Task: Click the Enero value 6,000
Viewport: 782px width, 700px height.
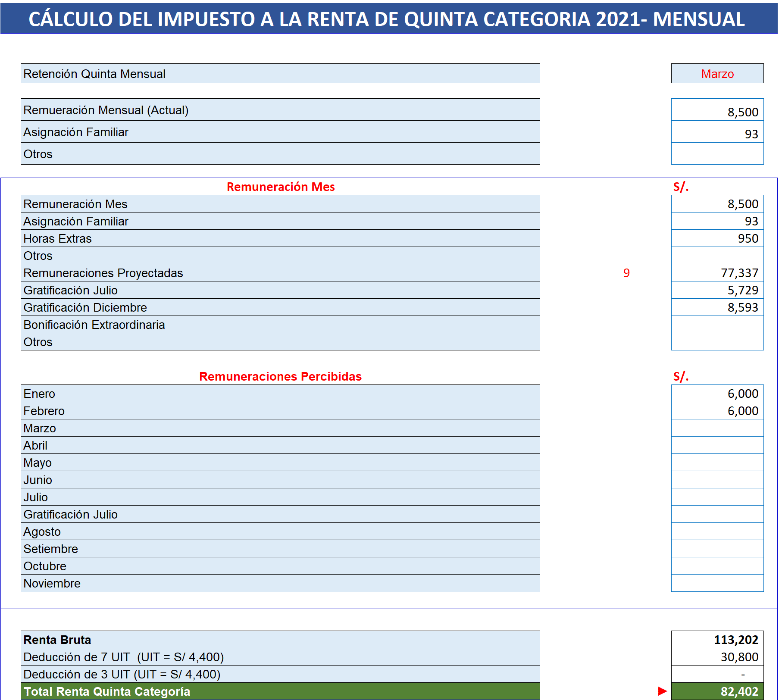Action: 717,394
